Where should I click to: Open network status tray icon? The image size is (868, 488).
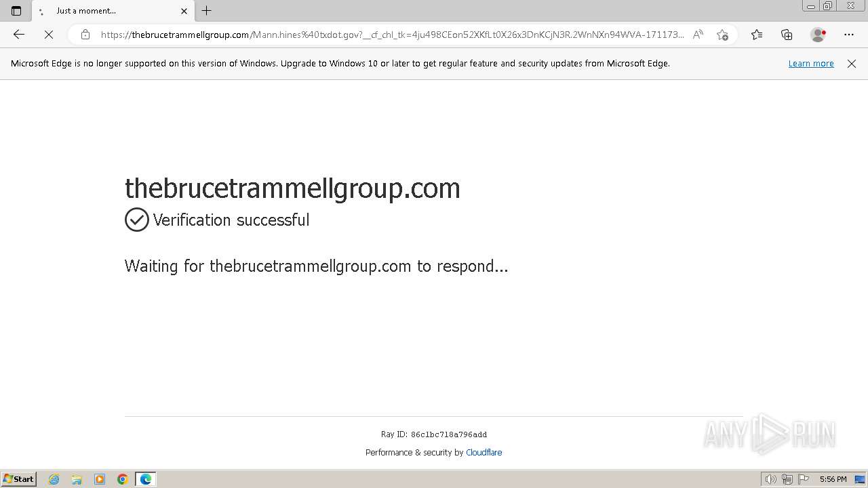(x=787, y=479)
